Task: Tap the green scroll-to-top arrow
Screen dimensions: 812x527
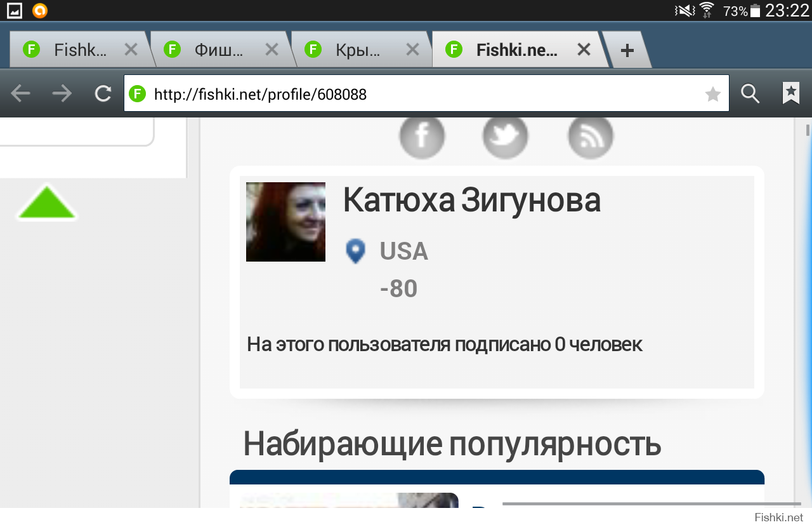Action: [47, 203]
